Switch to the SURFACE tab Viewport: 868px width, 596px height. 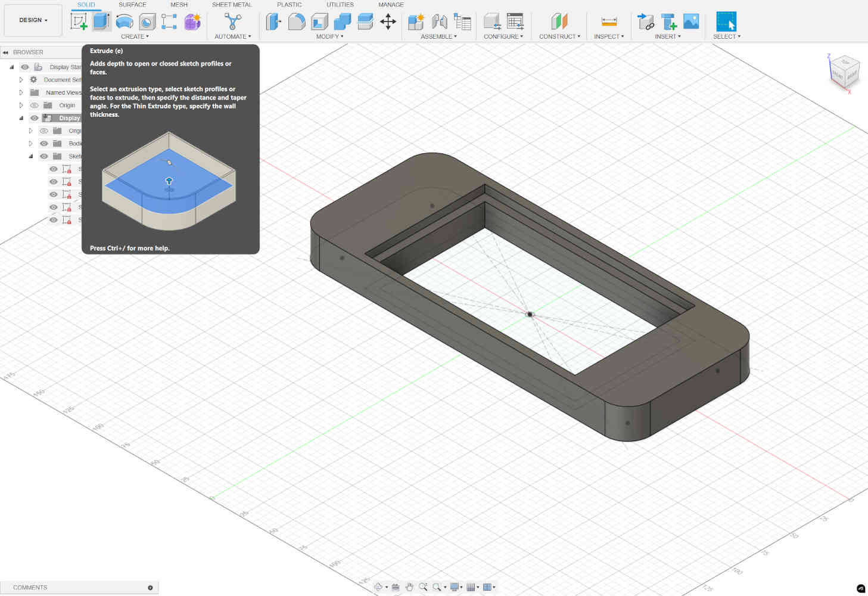point(132,5)
